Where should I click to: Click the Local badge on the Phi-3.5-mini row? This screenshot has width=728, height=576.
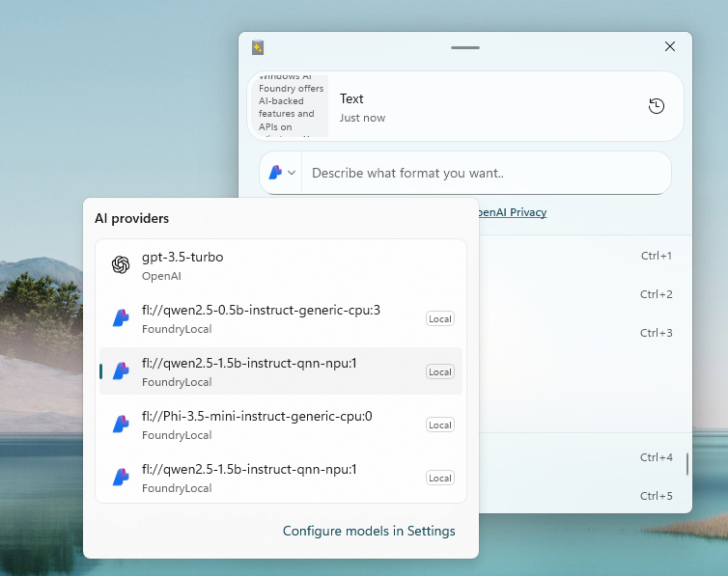point(439,425)
